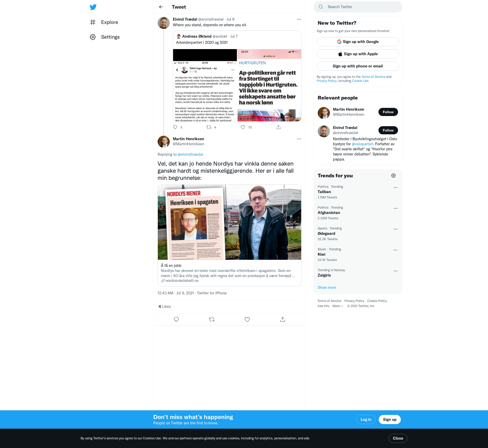The height and width of the screenshot is (448, 488).
Task: Share Martin Henriksen's tweet
Action: pyautogui.click(x=282, y=319)
